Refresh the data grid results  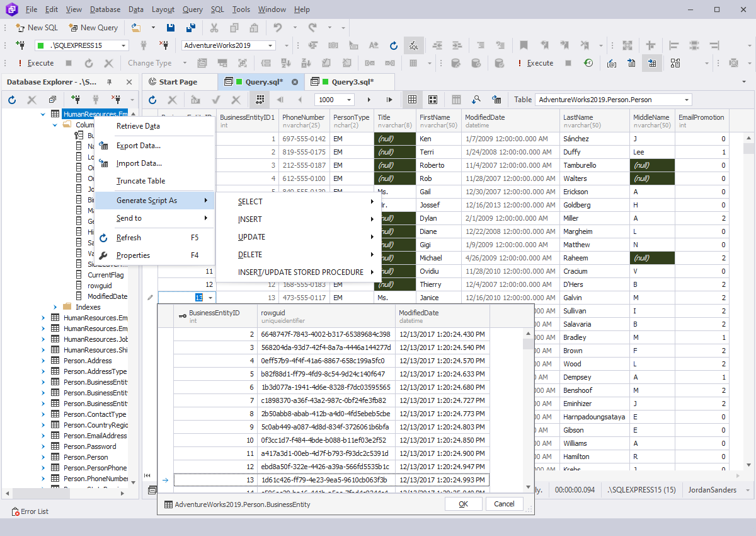point(152,99)
